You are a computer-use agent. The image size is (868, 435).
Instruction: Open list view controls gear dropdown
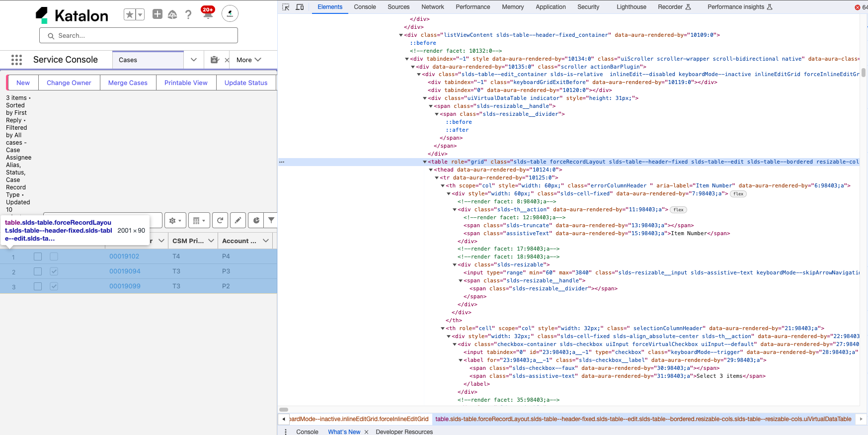click(x=175, y=220)
